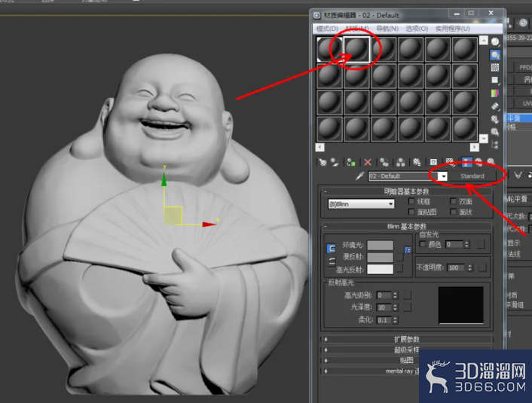
Task: Click the 光泽度 spinner arrows
Action: [x=395, y=307]
